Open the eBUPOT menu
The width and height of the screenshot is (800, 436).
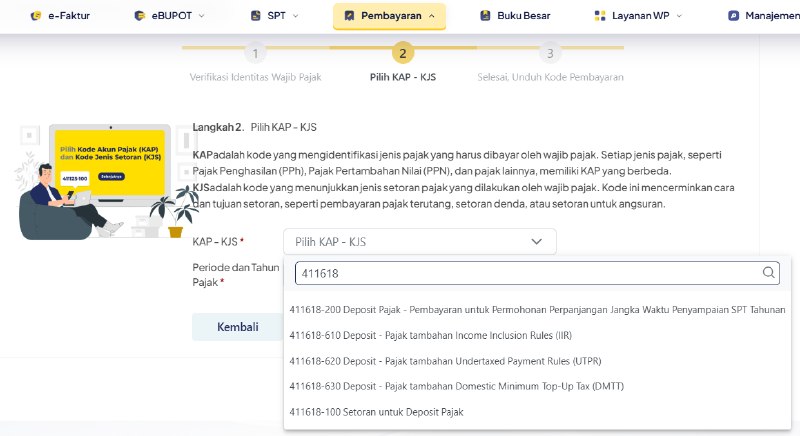pos(169,16)
